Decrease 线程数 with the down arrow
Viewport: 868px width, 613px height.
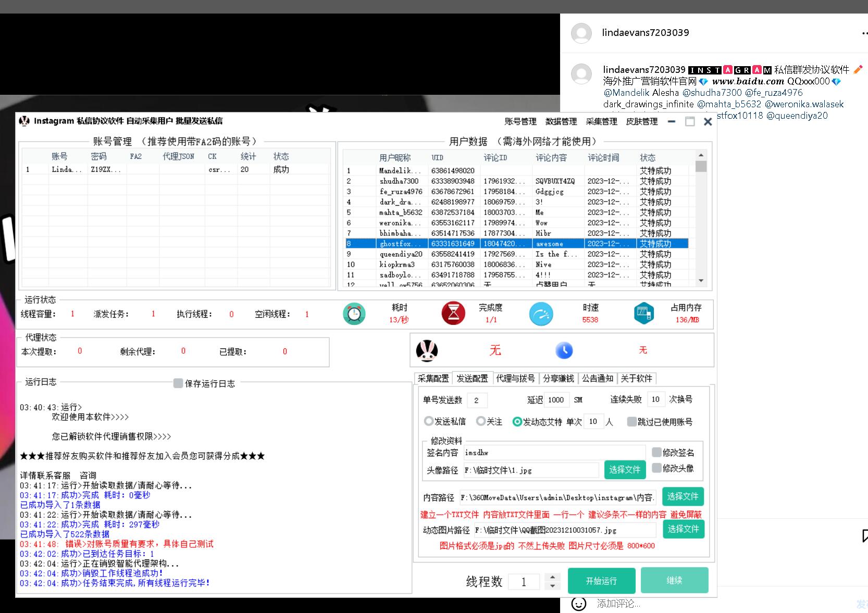pos(552,586)
